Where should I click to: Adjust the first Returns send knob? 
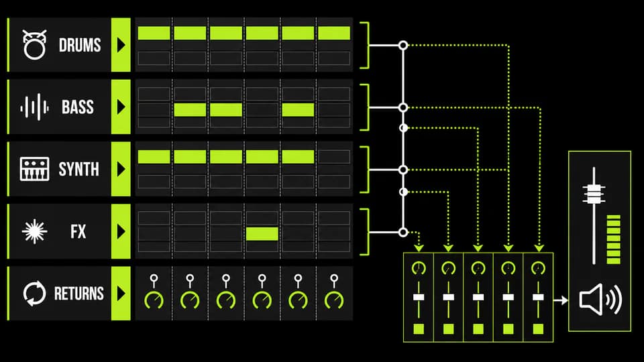point(154,300)
